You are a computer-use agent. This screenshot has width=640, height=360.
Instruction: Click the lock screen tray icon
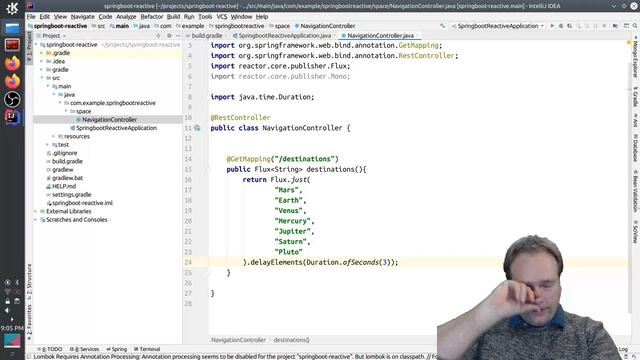[x=7, y=301]
